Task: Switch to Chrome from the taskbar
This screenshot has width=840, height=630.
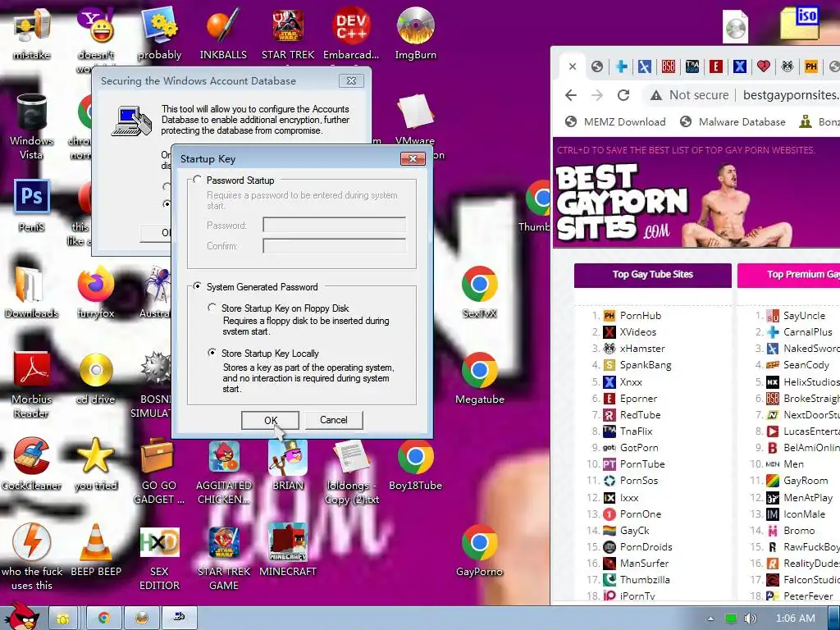Action: (x=103, y=619)
